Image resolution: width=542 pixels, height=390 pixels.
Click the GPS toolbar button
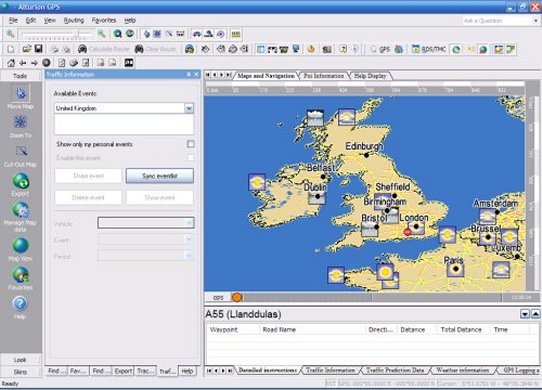[x=380, y=49]
